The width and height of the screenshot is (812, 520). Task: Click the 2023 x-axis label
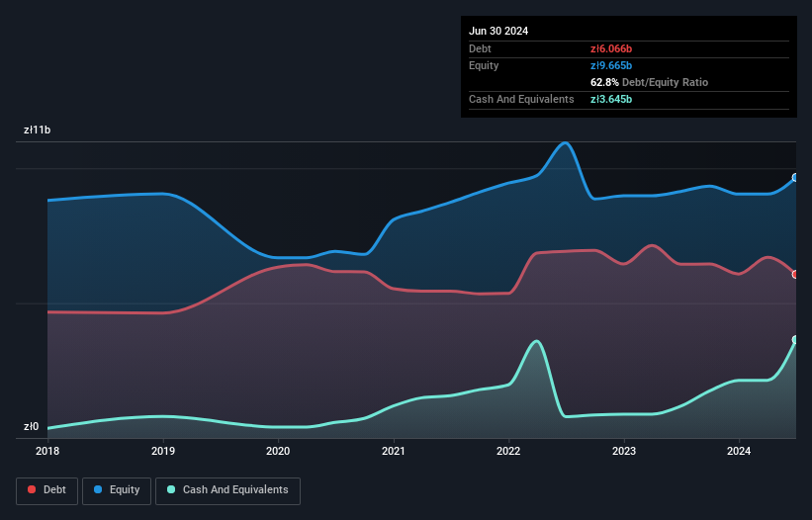point(624,451)
